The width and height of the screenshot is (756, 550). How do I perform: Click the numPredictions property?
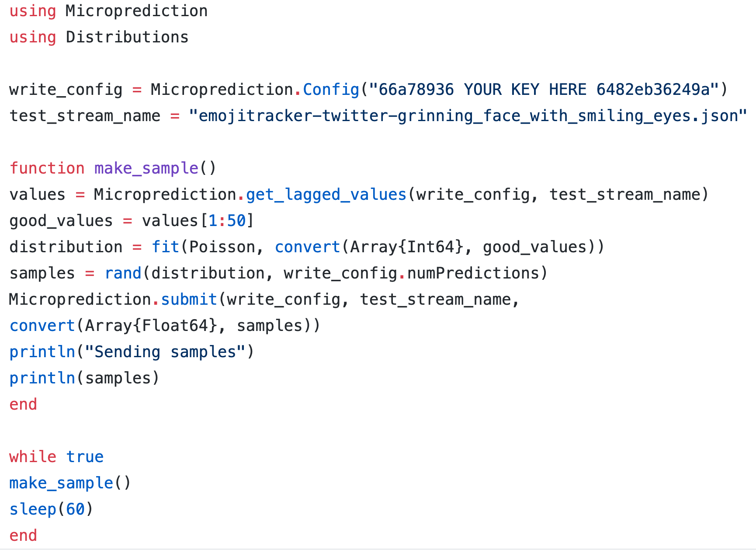474,273
